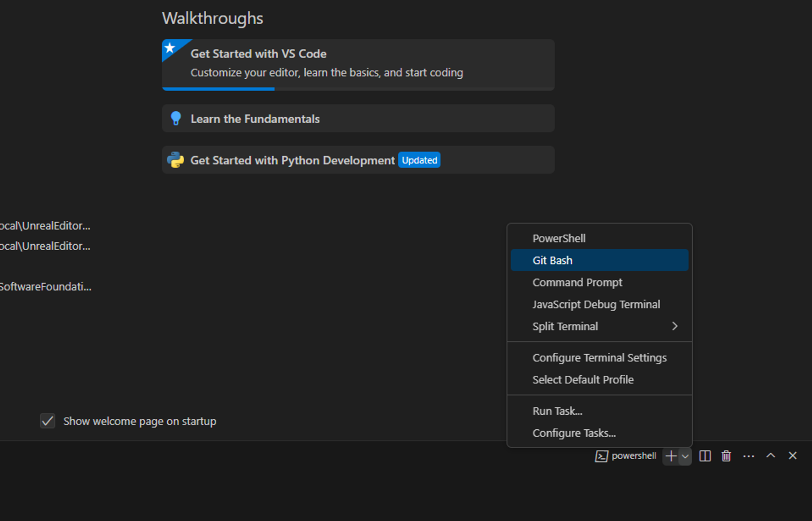Expand the Split Terminal submenu arrow
Viewport: 812px width, 521px height.
[x=674, y=326]
